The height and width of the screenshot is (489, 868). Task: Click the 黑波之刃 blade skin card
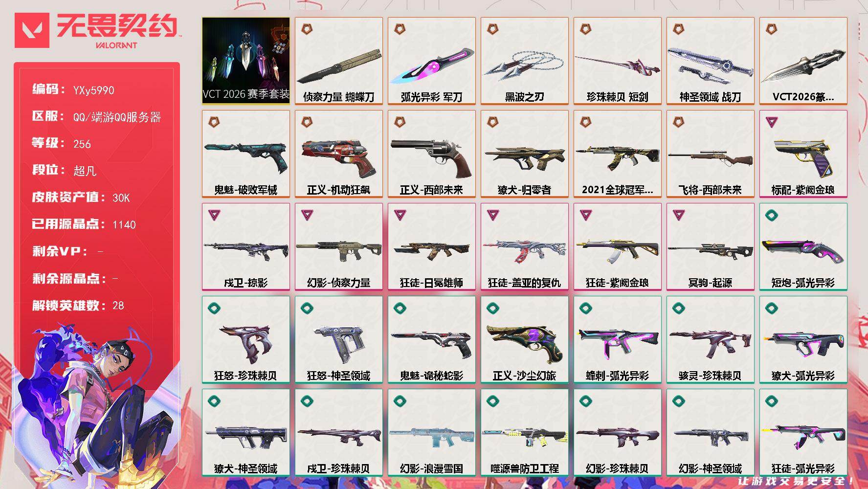524,61
